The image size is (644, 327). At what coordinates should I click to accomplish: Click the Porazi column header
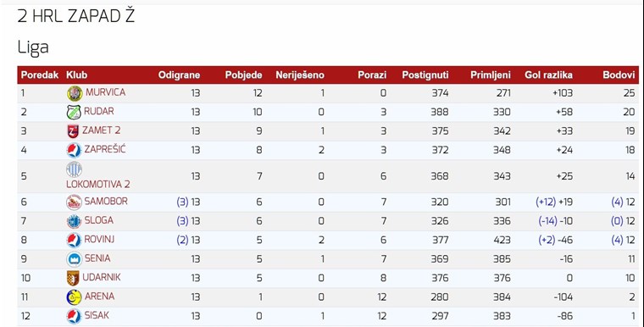point(372,75)
